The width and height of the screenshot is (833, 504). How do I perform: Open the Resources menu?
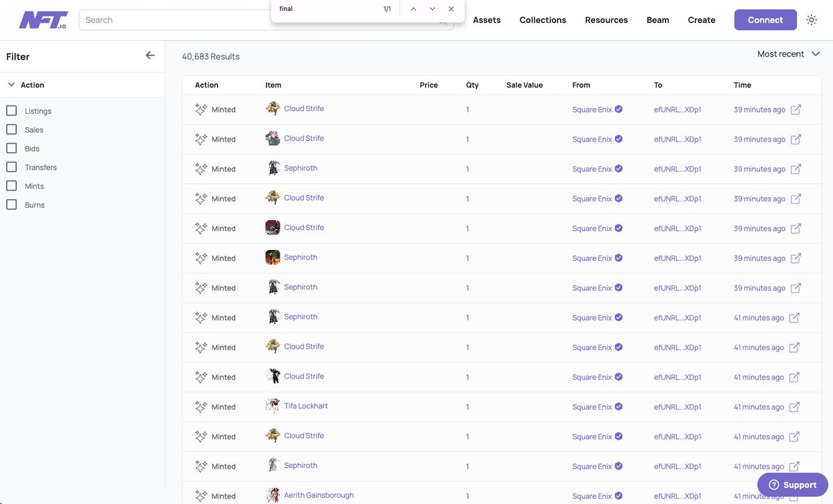(606, 20)
